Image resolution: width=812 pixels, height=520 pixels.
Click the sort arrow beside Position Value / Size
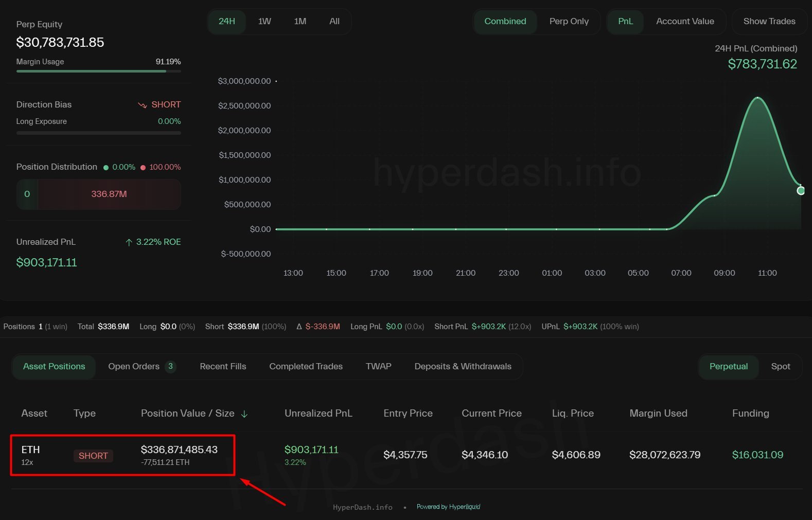[244, 414]
